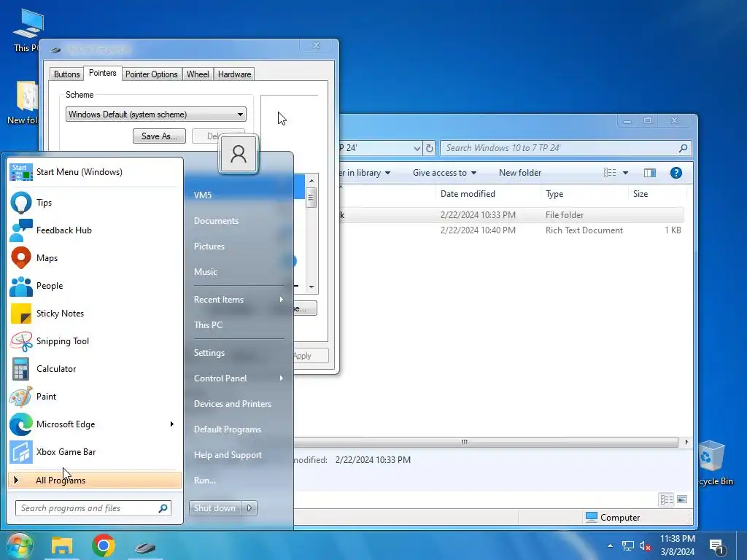747x560 pixels.
Task: Switch to Buttons tab in Mouse Properties
Action: [66, 74]
